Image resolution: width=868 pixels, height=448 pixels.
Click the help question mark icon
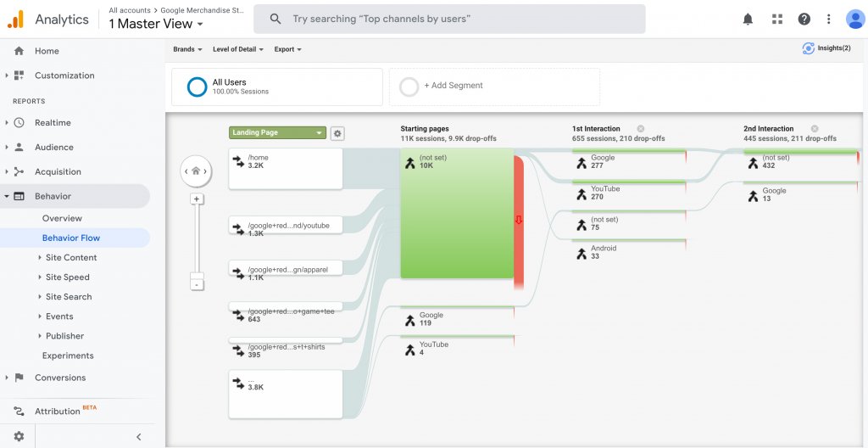click(x=804, y=19)
